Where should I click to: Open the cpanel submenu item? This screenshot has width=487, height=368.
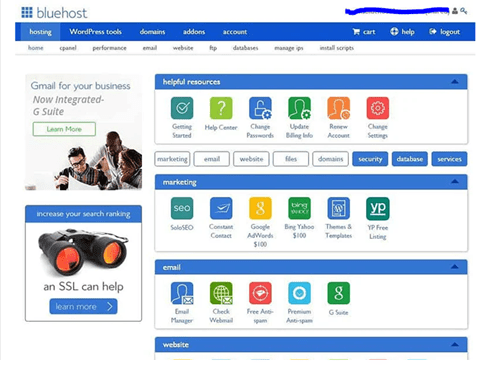68,48
